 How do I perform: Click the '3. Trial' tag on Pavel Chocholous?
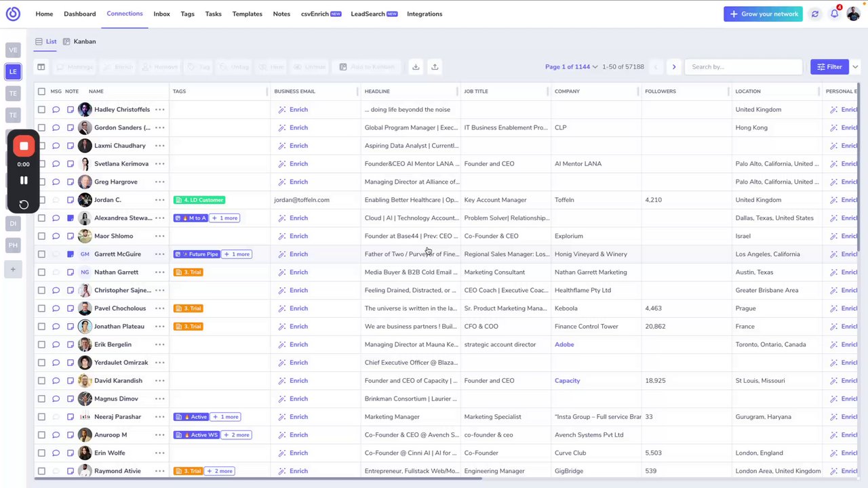pos(189,308)
